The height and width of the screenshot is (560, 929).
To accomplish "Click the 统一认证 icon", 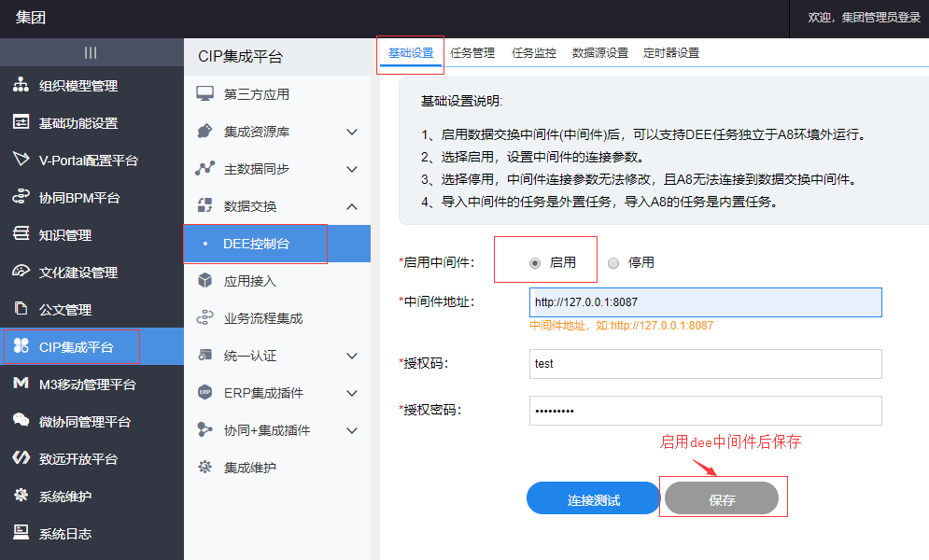I will tap(205, 355).
